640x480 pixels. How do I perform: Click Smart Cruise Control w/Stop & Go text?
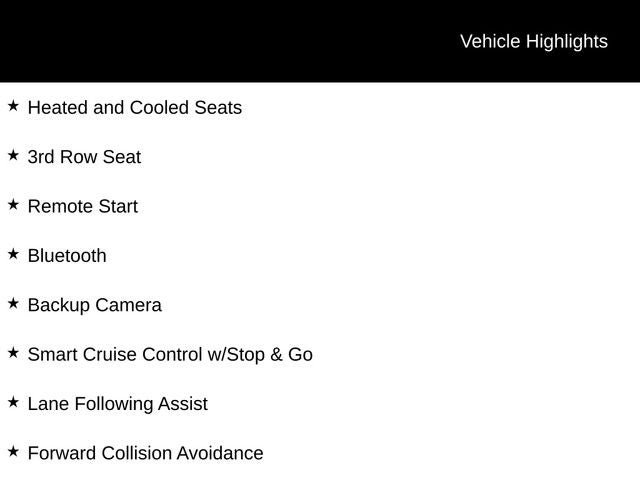pyautogui.click(x=170, y=355)
